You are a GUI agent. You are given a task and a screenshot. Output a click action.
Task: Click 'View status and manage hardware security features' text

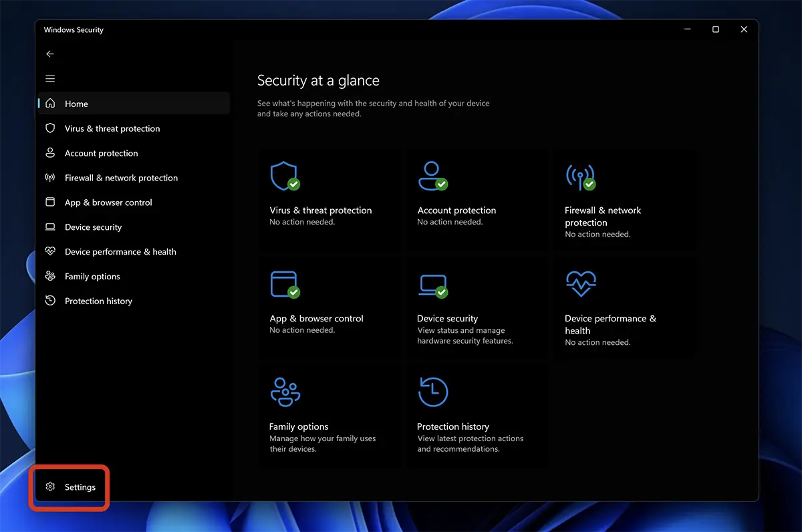465,336
